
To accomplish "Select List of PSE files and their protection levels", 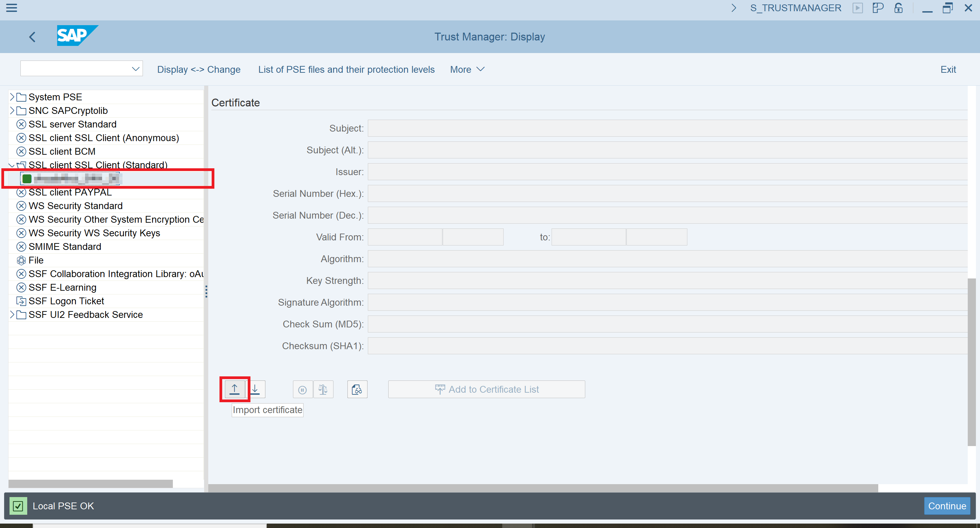I will [x=346, y=69].
